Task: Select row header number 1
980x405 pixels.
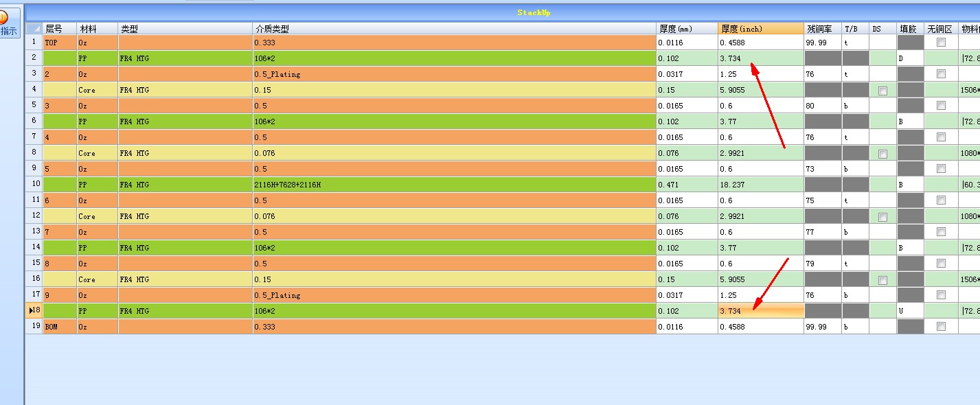Action: point(34,43)
